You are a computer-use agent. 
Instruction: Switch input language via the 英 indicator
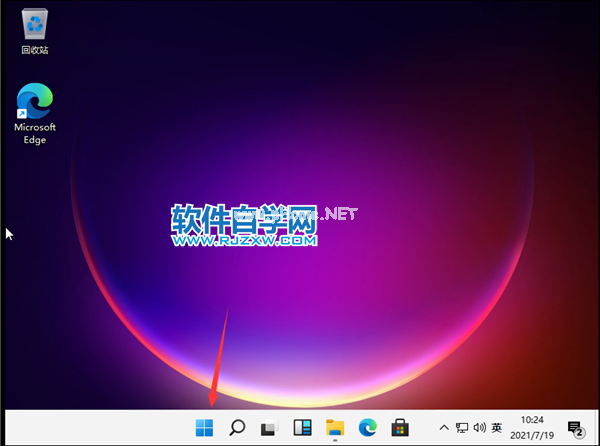(x=497, y=427)
